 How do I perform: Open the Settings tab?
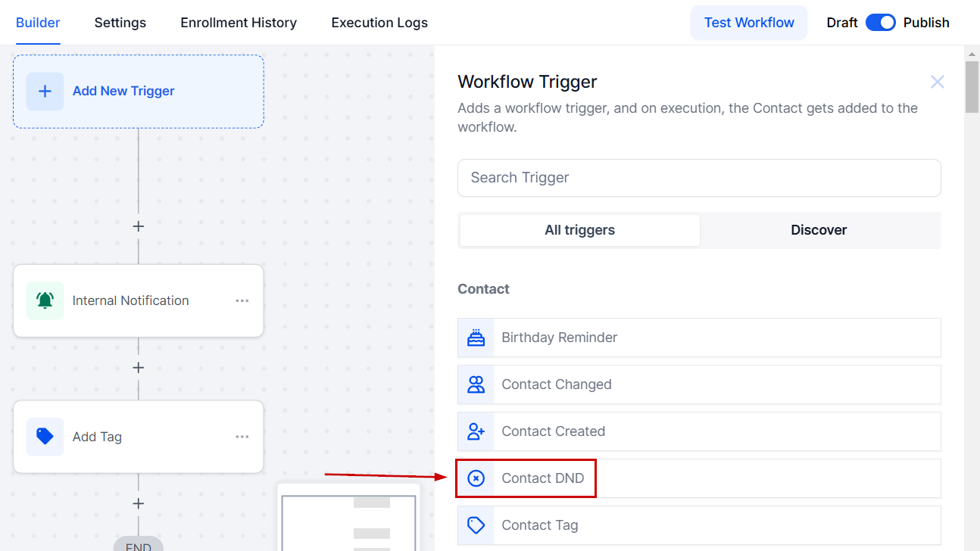tap(120, 23)
